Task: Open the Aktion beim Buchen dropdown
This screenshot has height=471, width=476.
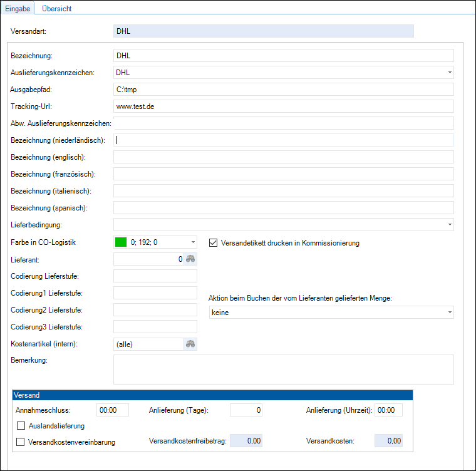Action: pyautogui.click(x=449, y=313)
